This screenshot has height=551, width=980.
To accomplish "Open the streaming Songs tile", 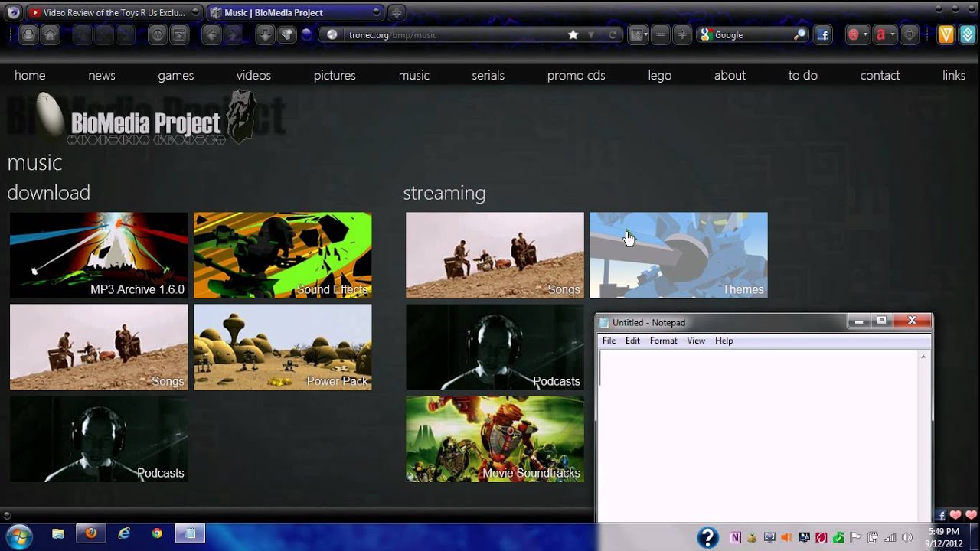I will pyautogui.click(x=495, y=256).
